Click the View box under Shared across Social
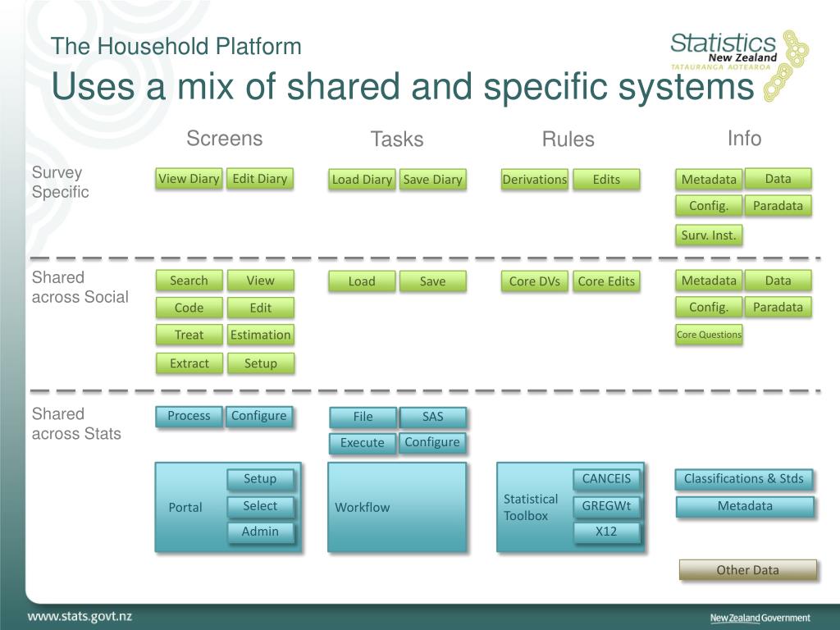 pyautogui.click(x=260, y=281)
